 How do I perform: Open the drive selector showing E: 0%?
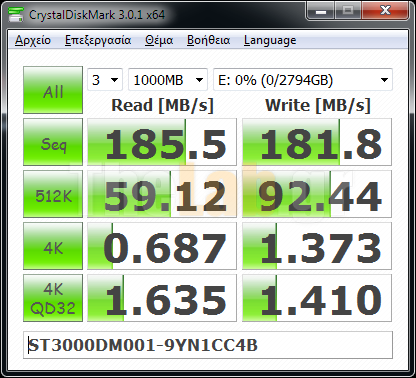click(303, 80)
